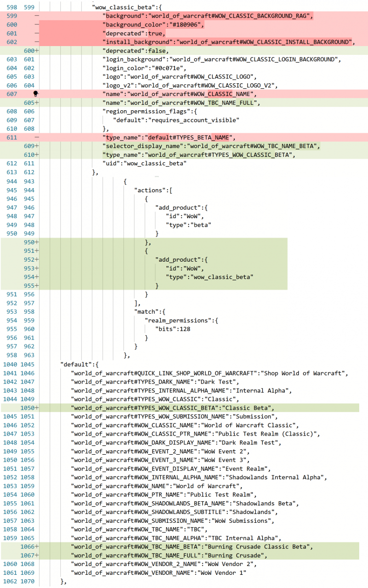The image size is (368, 588).
Task: Click the minus marker on removed line 611
Action: coord(37,137)
